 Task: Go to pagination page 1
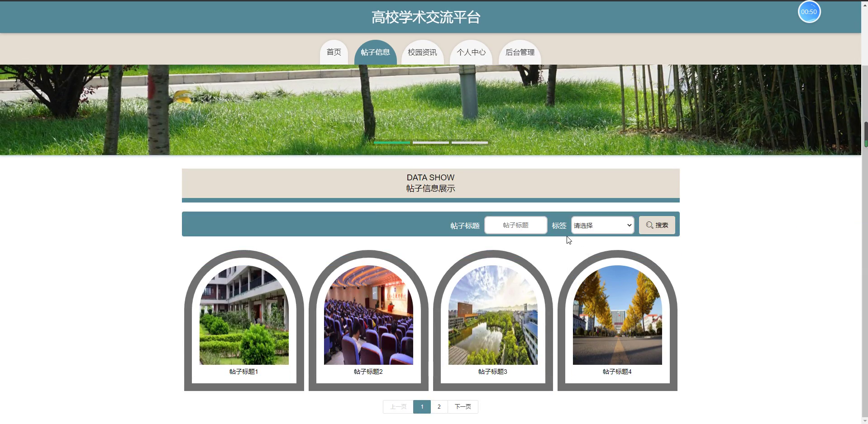click(x=422, y=407)
